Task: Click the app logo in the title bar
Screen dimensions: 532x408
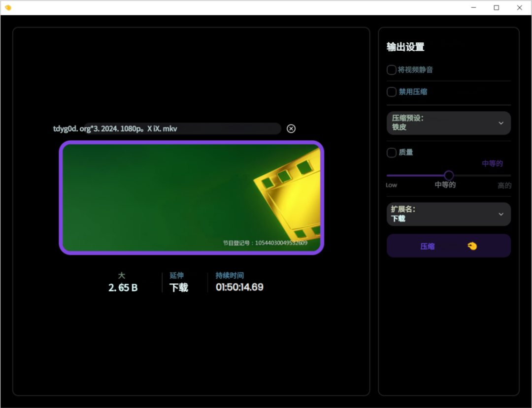Action: 8,7
